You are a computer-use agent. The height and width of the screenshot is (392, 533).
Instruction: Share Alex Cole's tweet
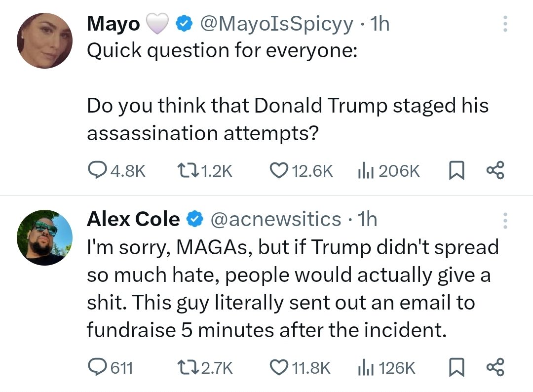tap(495, 368)
